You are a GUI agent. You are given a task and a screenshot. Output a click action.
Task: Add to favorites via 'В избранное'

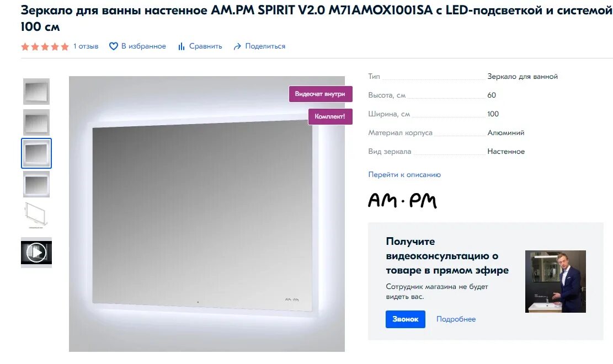(143, 46)
